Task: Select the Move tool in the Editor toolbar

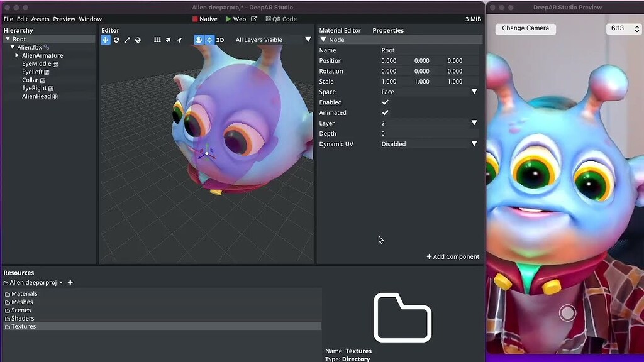Action: click(106, 40)
